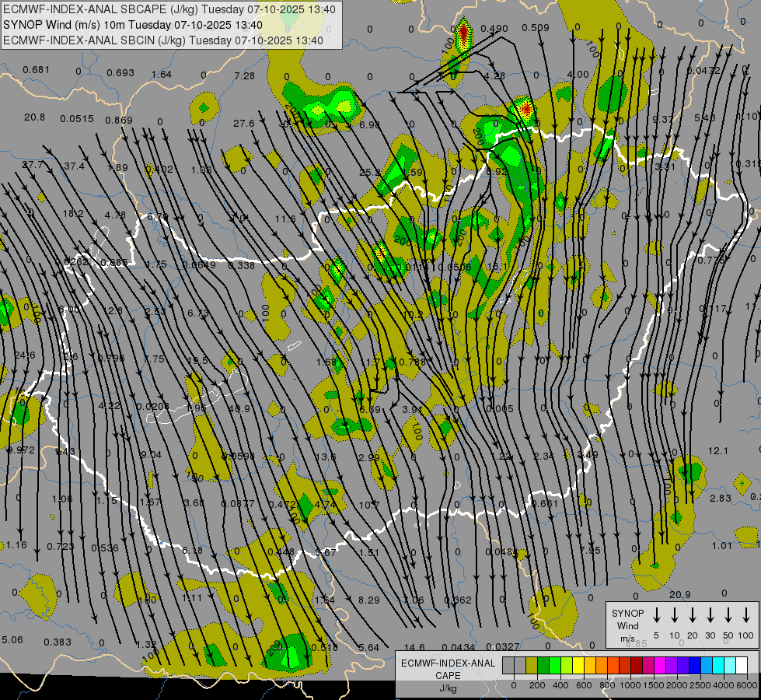Viewport: 761px width, 700px height.
Task: Pick the magenta CAPE color swatch
Action: click(661, 665)
